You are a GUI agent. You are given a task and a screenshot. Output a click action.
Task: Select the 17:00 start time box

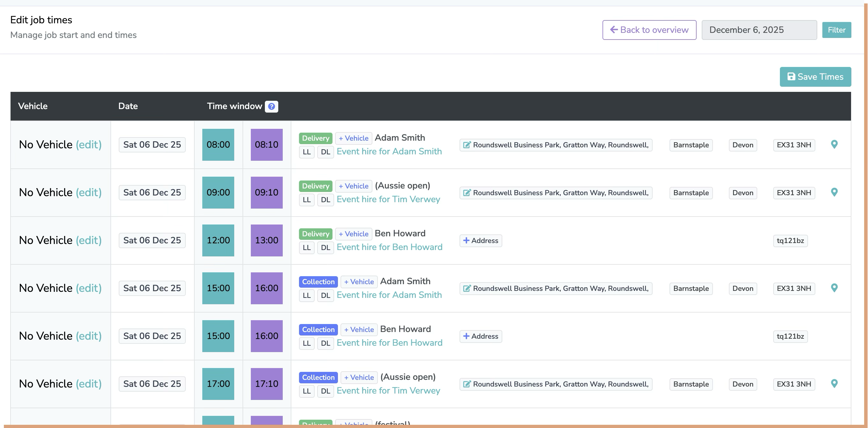218,384
